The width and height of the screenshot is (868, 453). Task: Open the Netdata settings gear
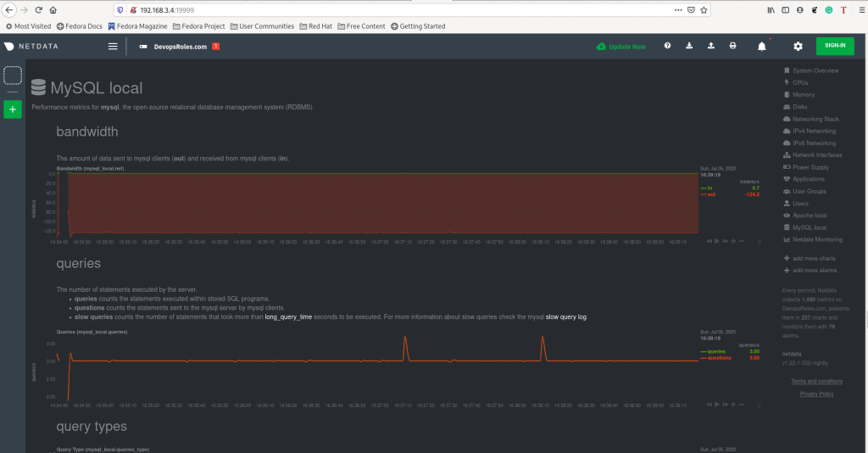(x=798, y=47)
